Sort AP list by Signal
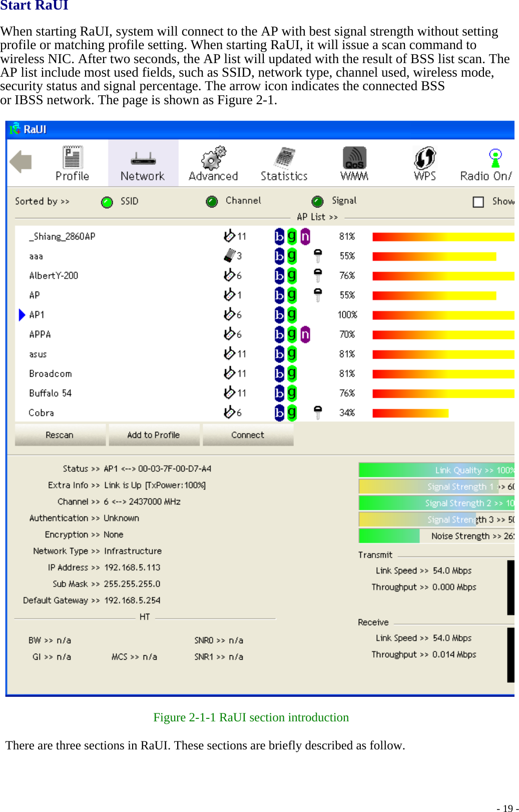The image size is (519, 812). click(317, 201)
